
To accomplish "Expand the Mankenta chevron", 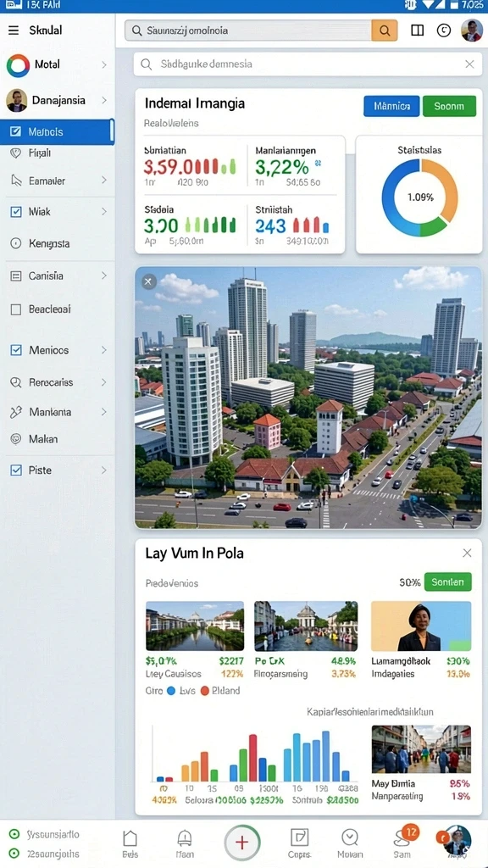I will pyautogui.click(x=104, y=412).
